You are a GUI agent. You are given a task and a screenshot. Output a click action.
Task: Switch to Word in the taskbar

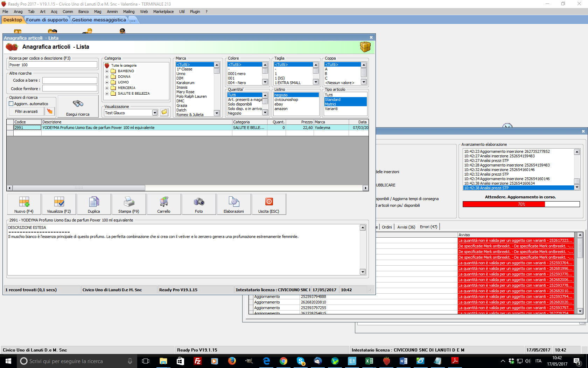pyautogui.click(x=403, y=361)
